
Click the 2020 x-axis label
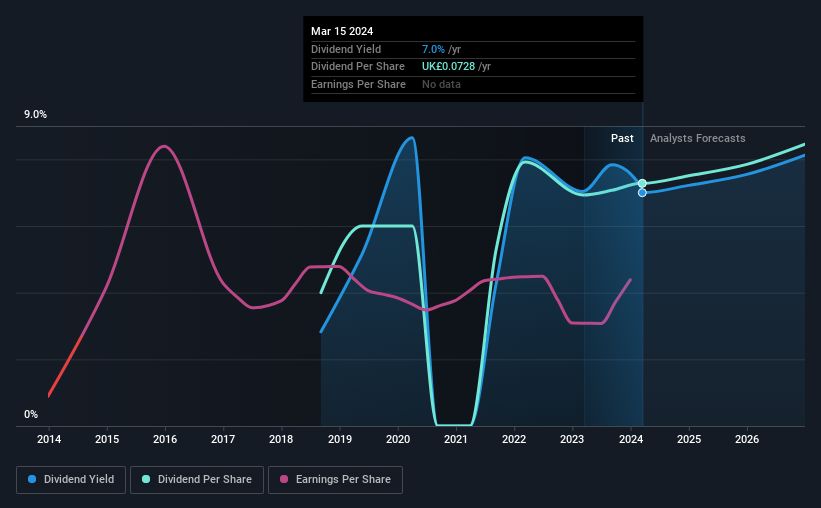pyautogui.click(x=398, y=439)
